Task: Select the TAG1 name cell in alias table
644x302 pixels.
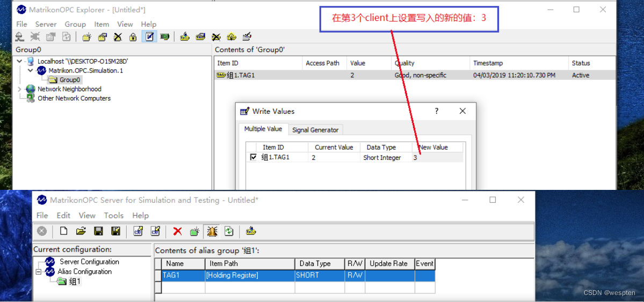Action: coord(183,275)
